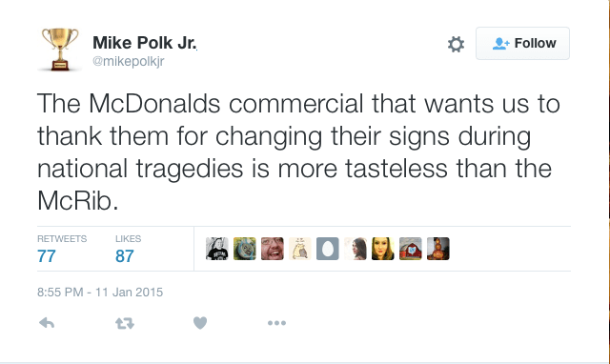The height and width of the screenshot is (364, 610).
Task: View the 87 likes list
Action: tap(128, 249)
